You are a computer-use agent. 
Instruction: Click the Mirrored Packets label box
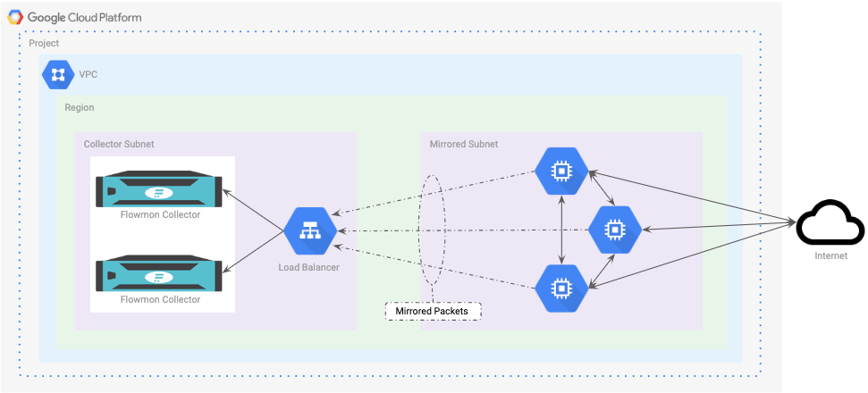pyautogui.click(x=433, y=311)
